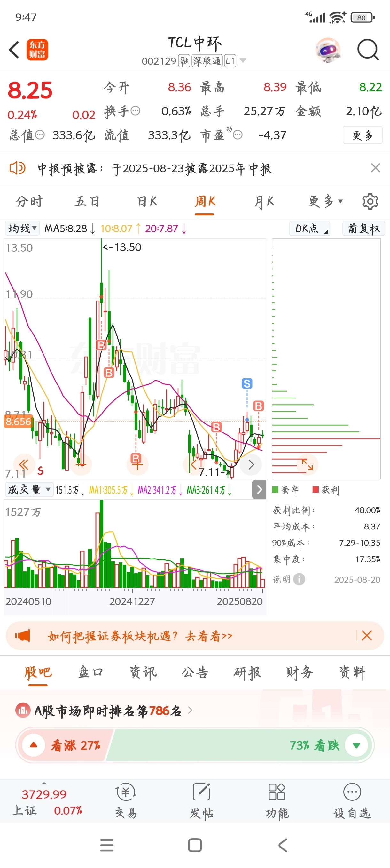Image resolution: width=390 pixels, height=868 pixels.
Task: Expand the 更多 chart period dropdown
Action: (325, 202)
